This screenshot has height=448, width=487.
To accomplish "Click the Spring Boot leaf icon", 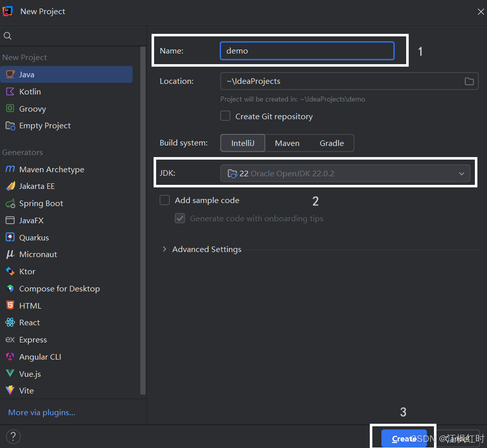I will [10, 204].
